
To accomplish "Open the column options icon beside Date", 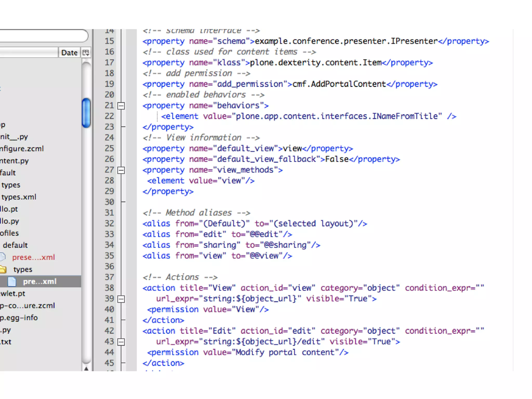I will (x=86, y=53).
